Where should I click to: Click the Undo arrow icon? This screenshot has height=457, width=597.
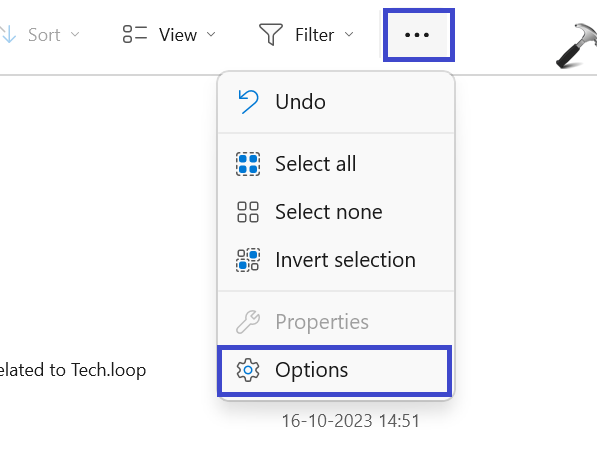248,102
